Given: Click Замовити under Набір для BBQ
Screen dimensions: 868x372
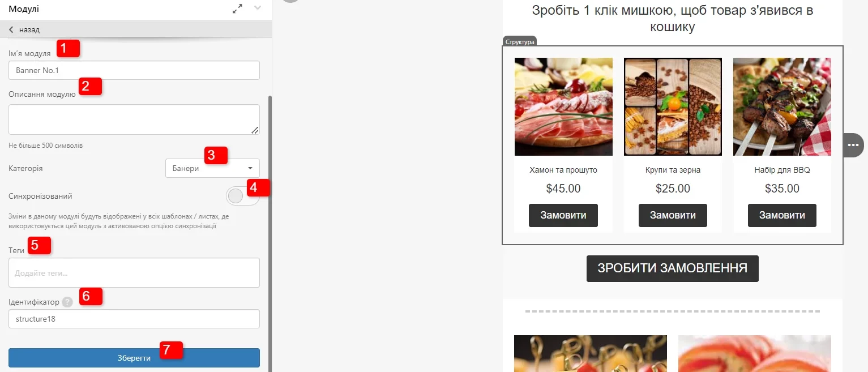Looking at the screenshot, I should (782, 215).
